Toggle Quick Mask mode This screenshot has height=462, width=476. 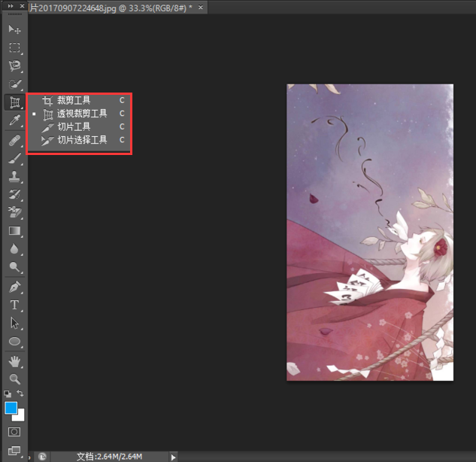(14, 432)
